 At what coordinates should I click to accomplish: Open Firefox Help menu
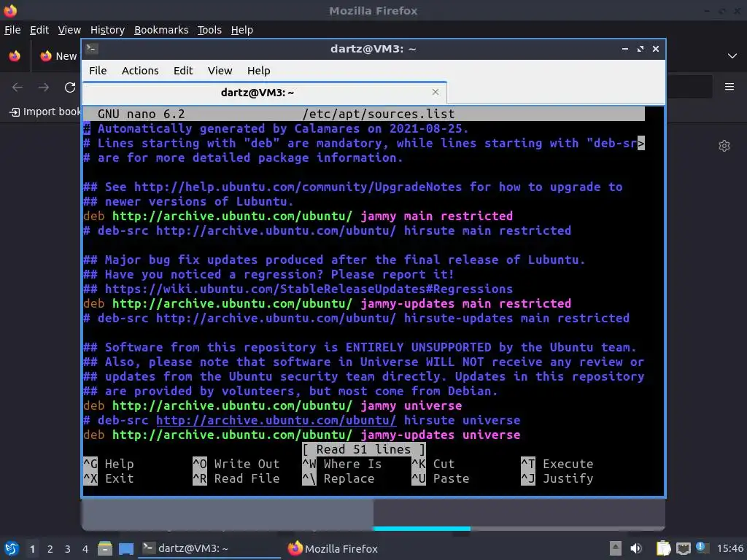click(x=242, y=30)
